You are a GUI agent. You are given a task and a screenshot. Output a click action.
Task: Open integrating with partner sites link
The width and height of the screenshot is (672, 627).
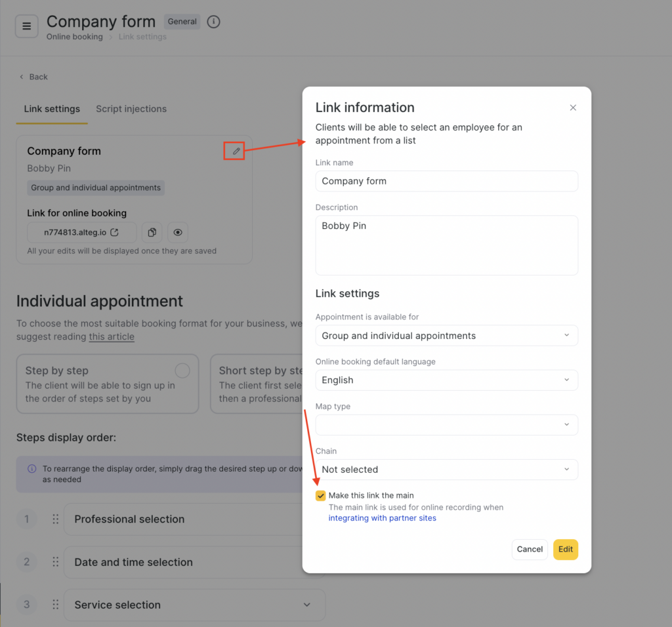(382, 518)
